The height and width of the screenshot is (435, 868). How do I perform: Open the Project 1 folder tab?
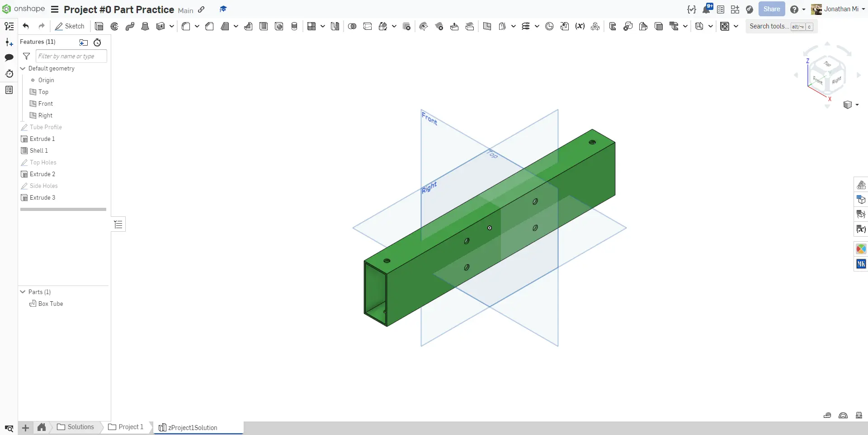pos(126,427)
